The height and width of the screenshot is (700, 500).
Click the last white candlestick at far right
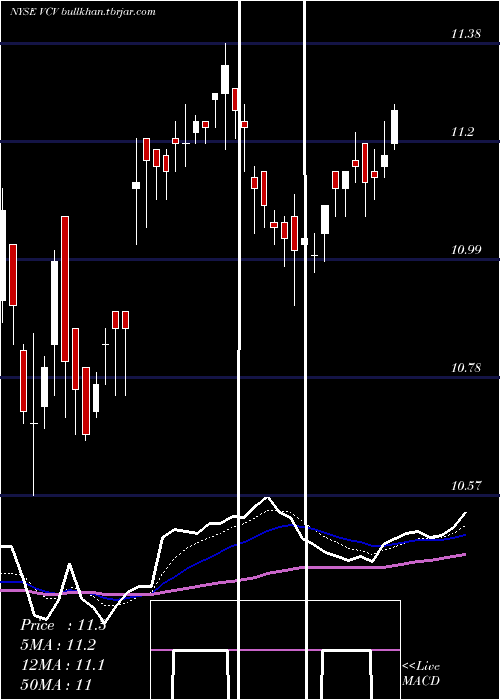point(395,127)
